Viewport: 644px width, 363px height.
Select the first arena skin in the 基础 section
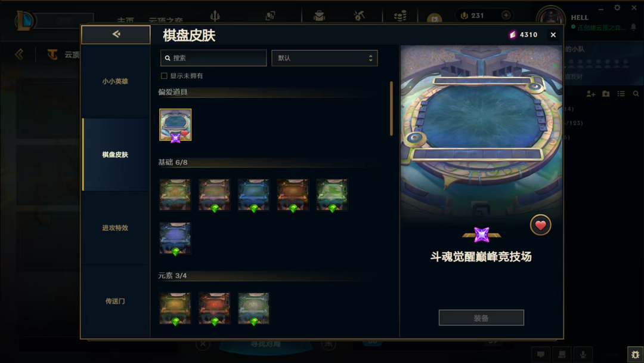pyautogui.click(x=175, y=195)
